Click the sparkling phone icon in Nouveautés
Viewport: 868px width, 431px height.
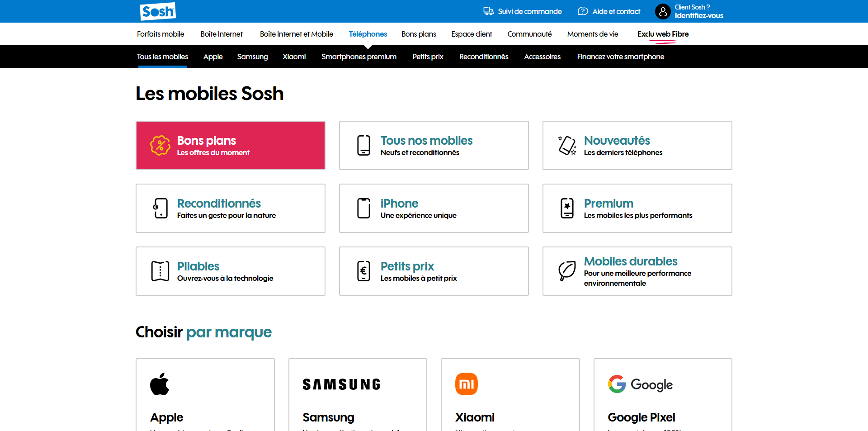pos(567,145)
